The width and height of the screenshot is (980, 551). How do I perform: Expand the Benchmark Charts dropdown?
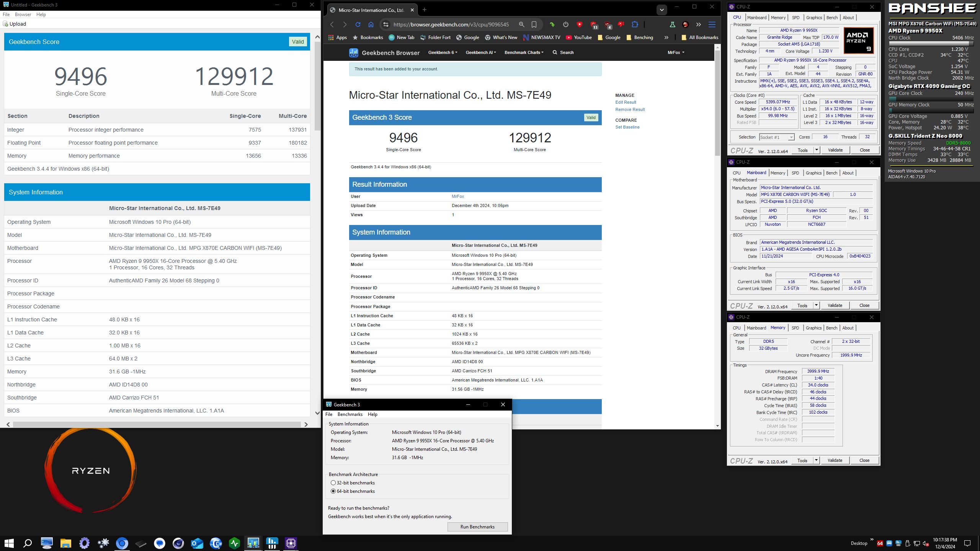coord(524,52)
